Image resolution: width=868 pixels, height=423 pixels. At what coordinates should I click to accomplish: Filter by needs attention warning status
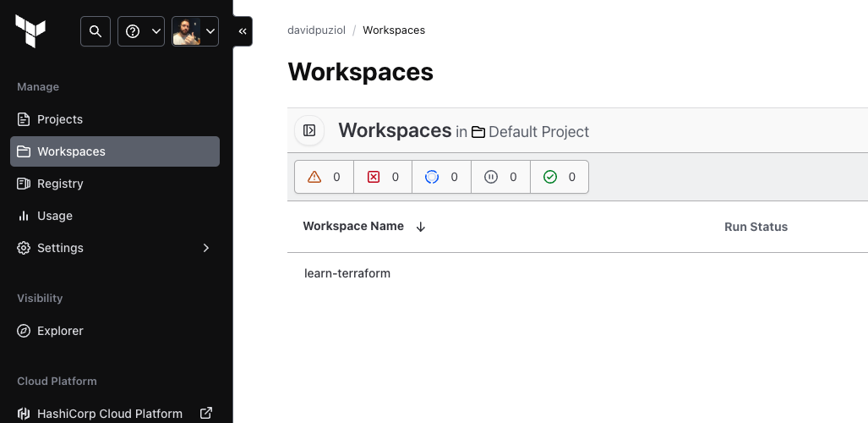324,177
